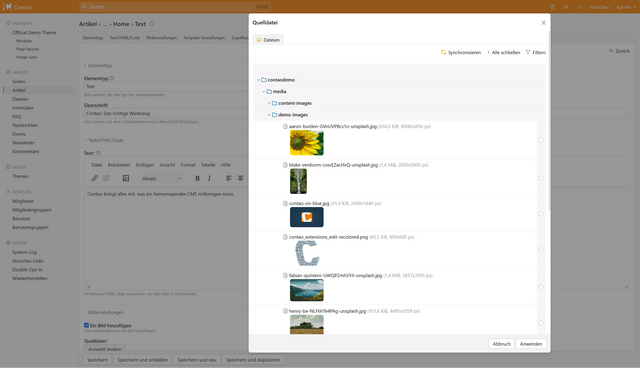
Task: Open the Filtern filter option
Action: point(536,52)
